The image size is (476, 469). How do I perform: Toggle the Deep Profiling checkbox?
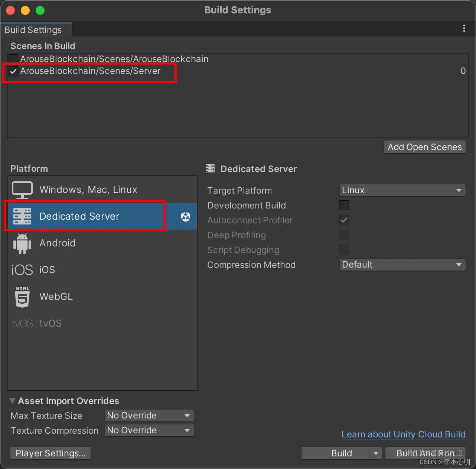point(344,235)
